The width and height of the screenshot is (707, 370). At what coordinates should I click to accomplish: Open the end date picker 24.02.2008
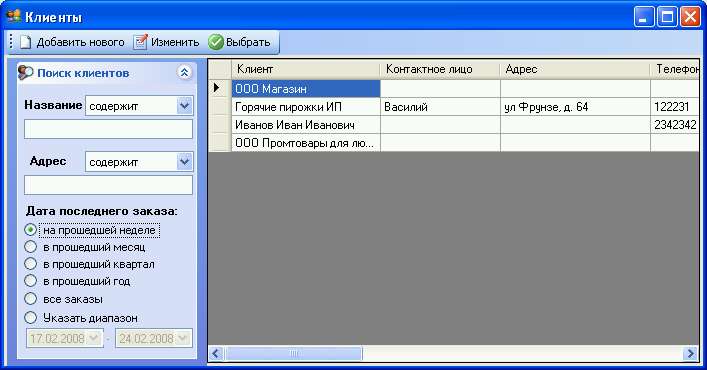point(184,338)
